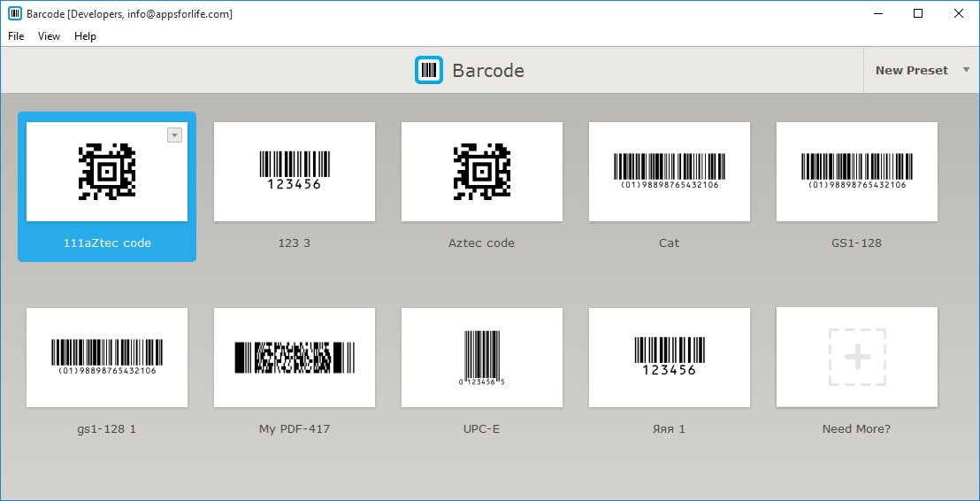Click the Cat label text
Screen dimensions: 980x501
coord(670,243)
